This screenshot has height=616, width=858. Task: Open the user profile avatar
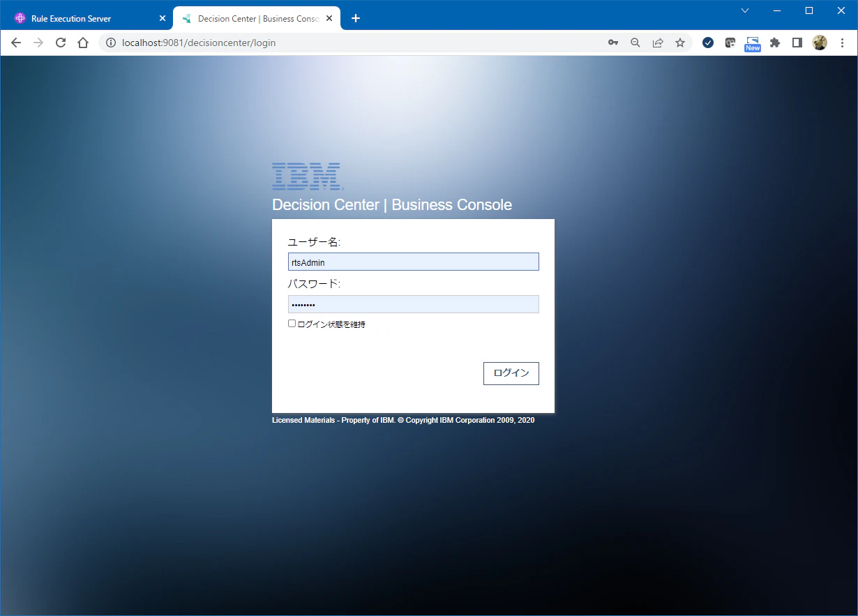820,43
